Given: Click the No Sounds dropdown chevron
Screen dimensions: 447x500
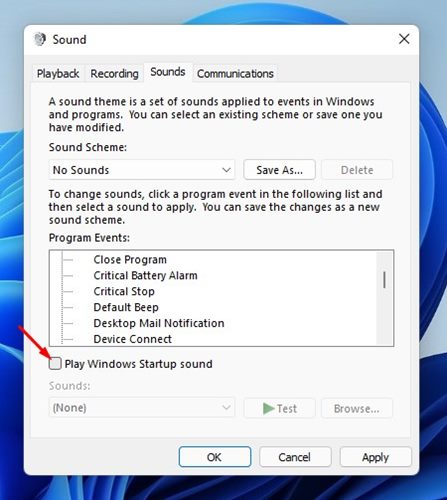Looking at the screenshot, I should (x=226, y=170).
